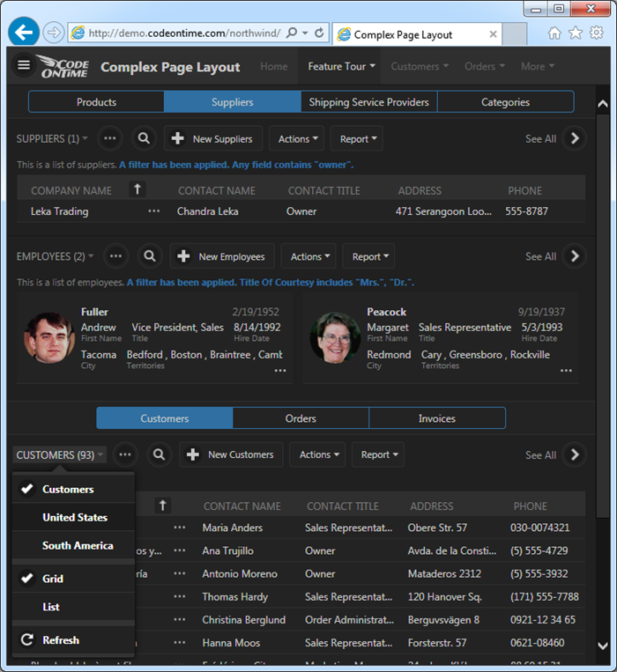Open Leka Trading row ellipsis menu

coord(154,211)
